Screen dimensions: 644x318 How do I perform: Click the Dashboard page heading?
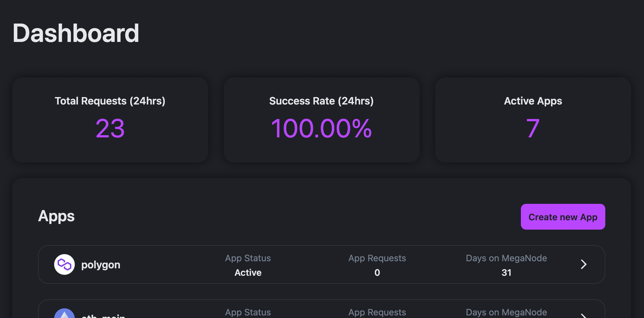(76, 33)
